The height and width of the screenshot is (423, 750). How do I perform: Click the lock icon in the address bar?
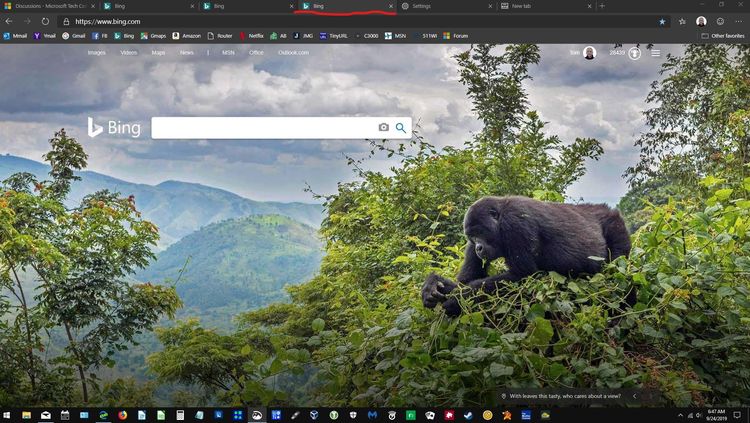click(66, 22)
